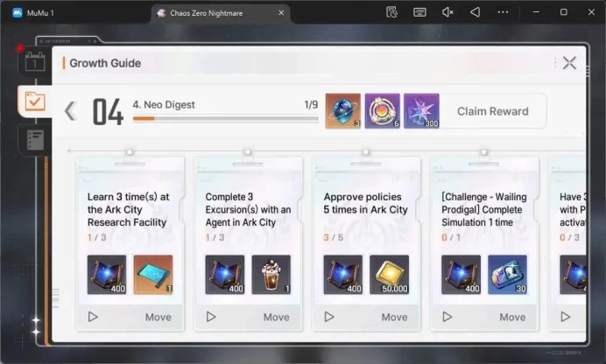Click the planet orb reward icon
This screenshot has height=364, width=606.
[x=342, y=111]
